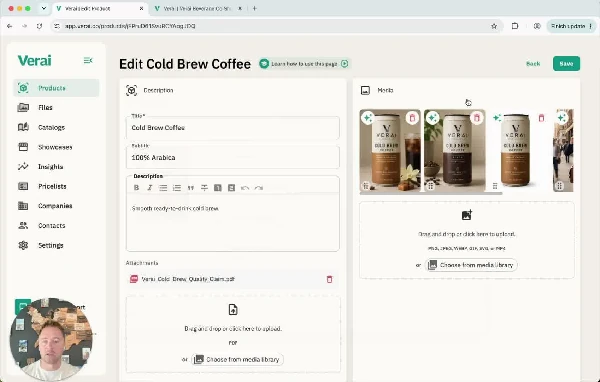
Task: Delete Verai_Cold_Brew_Quality_Claim.pdf attachment
Action: click(x=329, y=279)
